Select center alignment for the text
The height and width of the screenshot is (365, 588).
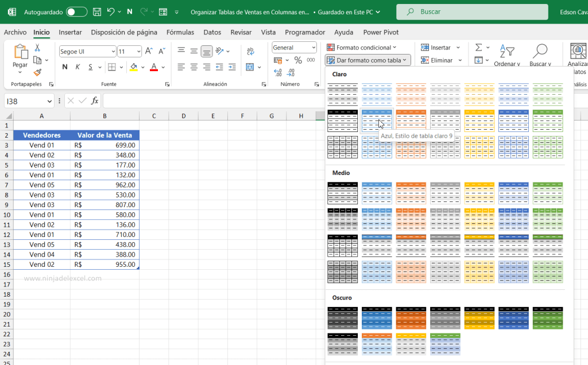(194, 67)
